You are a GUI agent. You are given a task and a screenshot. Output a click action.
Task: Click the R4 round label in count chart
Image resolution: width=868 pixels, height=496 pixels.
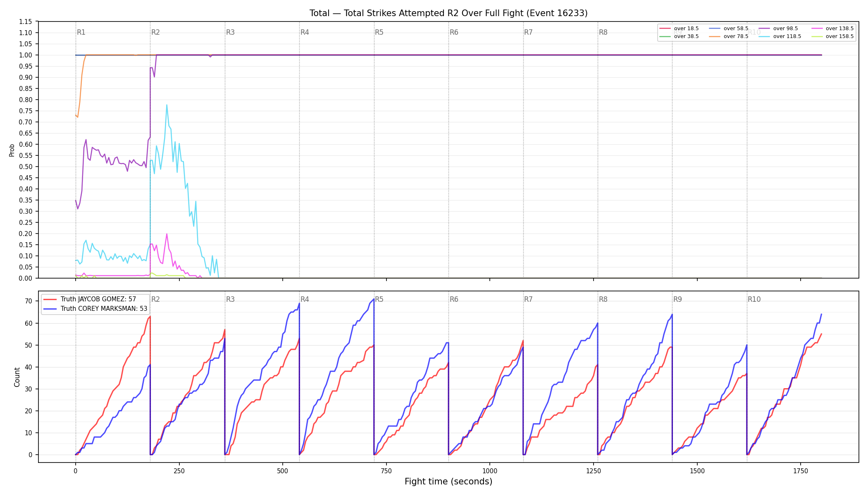point(305,299)
